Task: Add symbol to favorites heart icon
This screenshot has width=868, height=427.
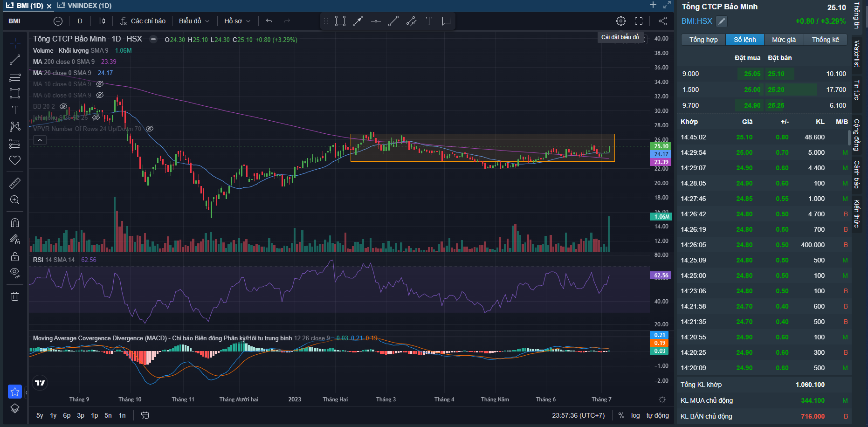Action: [15, 160]
